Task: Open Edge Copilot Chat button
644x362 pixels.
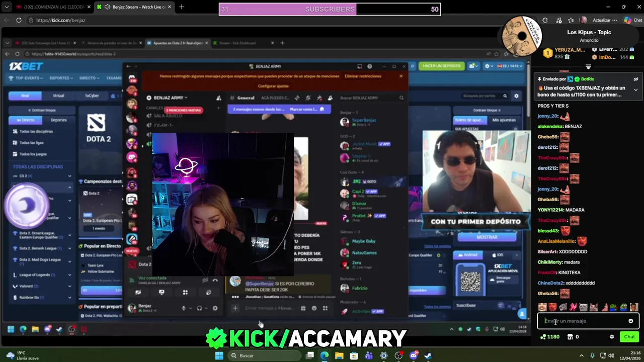Action: [633, 20]
